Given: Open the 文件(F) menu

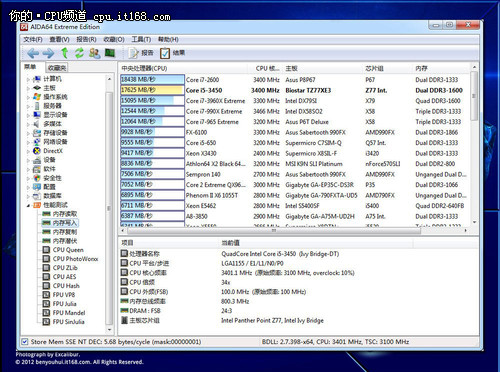Looking at the screenshot, I should 33,39.
